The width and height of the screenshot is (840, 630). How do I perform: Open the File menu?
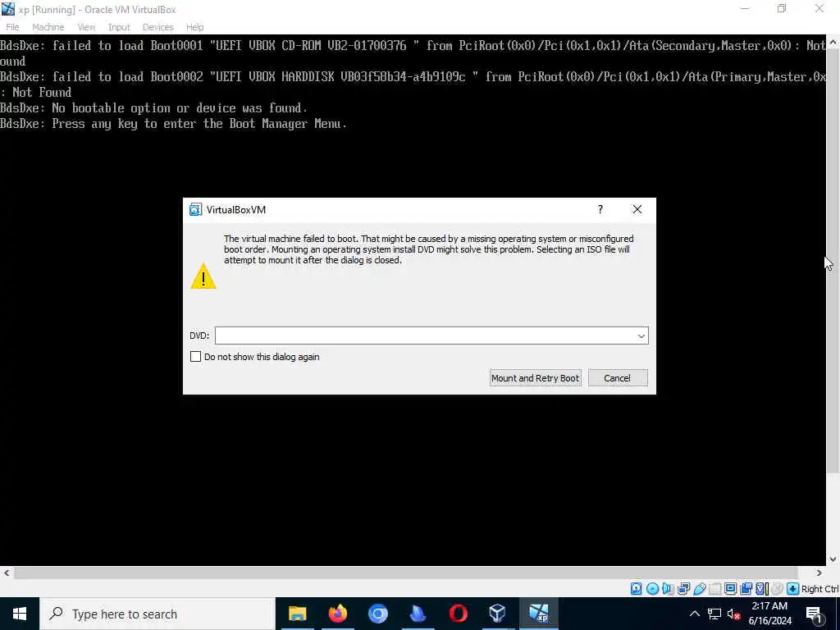click(x=12, y=27)
